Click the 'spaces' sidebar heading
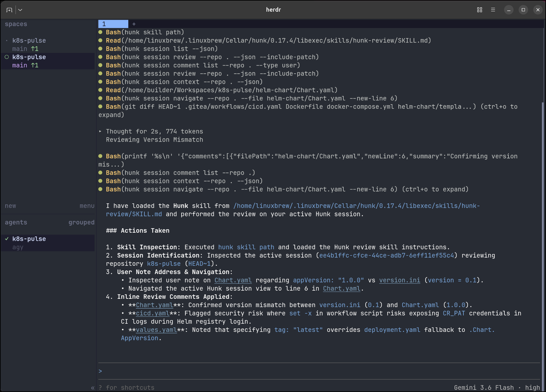546x392 pixels. coord(16,24)
